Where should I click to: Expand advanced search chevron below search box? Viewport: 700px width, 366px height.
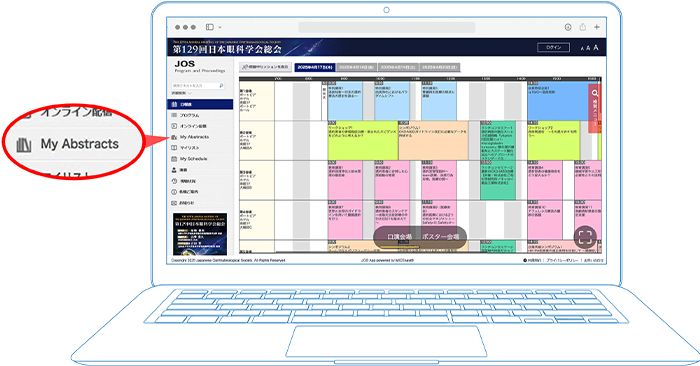pyautogui.click(x=190, y=93)
